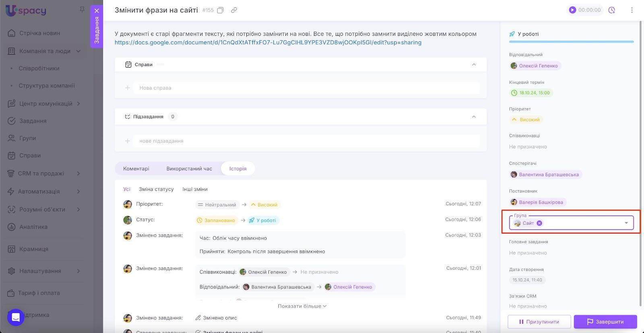The height and width of the screenshot is (333, 644).
Task: Click the Заплановано status badge in history
Action: pos(216,220)
